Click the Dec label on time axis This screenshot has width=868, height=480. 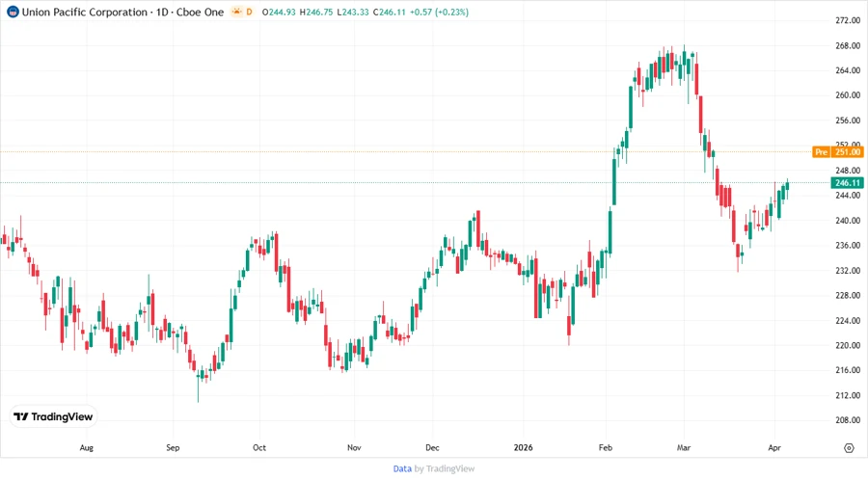(x=432, y=447)
